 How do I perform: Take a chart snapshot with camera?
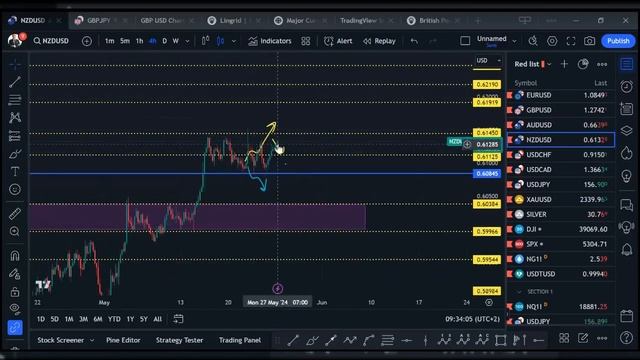[589, 41]
